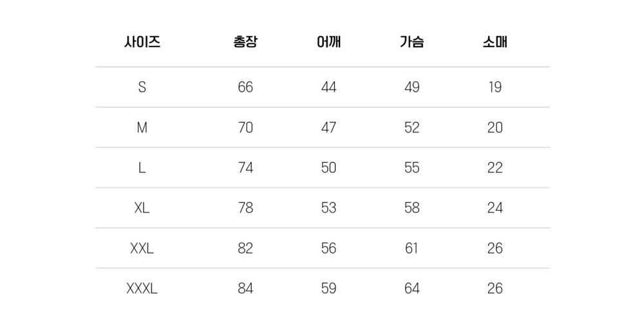The height and width of the screenshot is (336, 644).
Task: Click the 가슴 column header
Action: 412,43
